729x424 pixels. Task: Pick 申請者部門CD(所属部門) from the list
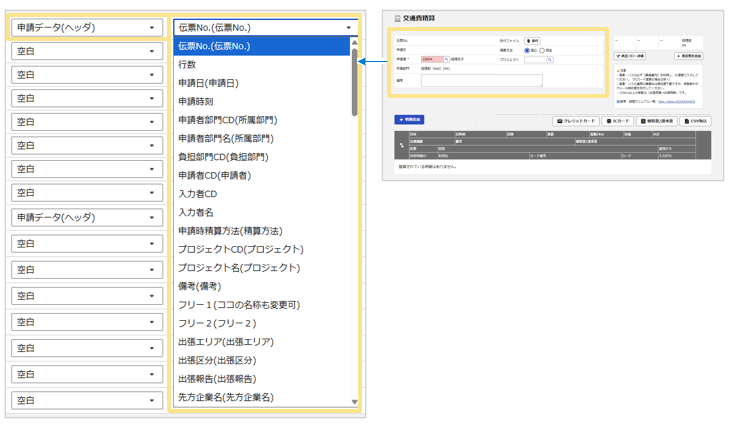(262, 120)
